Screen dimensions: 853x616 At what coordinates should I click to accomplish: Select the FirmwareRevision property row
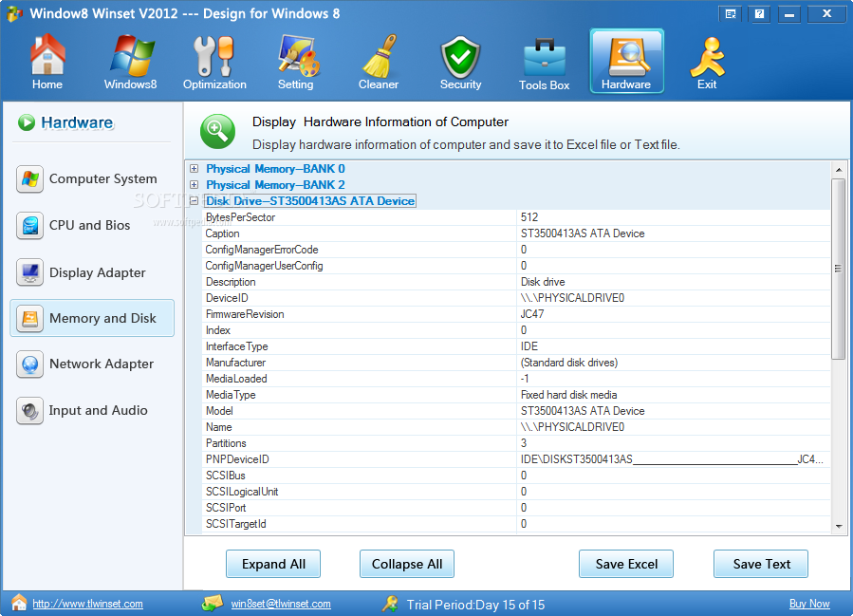click(x=516, y=314)
